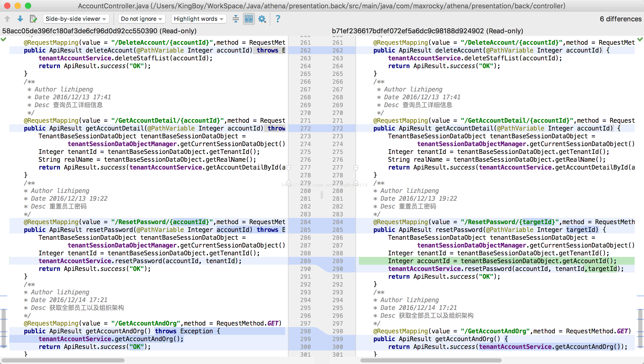Open the help question mark
644x364 pixels.
point(278,19)
